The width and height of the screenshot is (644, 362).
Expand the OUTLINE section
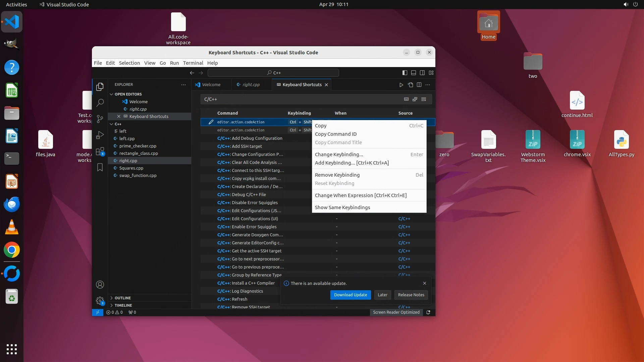click(x=123, y=298)
